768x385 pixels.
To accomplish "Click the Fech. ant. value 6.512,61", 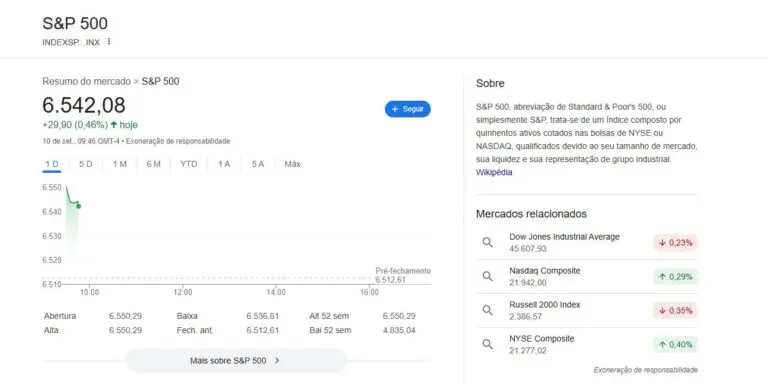I will pos(263,330).
